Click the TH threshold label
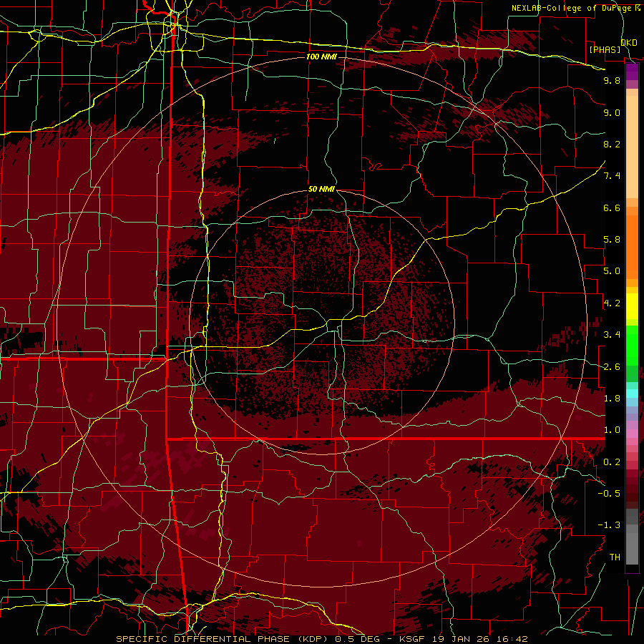644x644 pixels. [615, 557]
